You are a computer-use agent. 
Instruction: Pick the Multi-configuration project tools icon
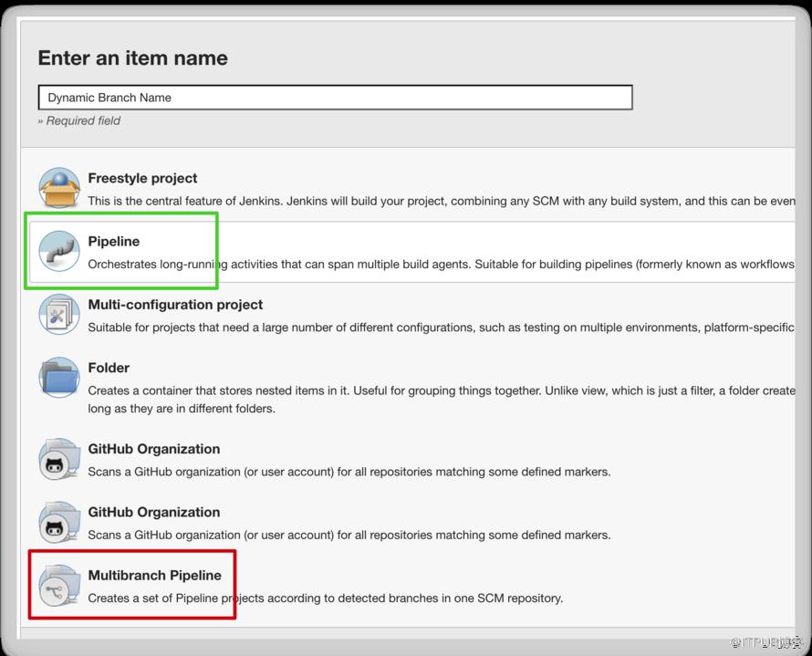[x=59, y=314]
